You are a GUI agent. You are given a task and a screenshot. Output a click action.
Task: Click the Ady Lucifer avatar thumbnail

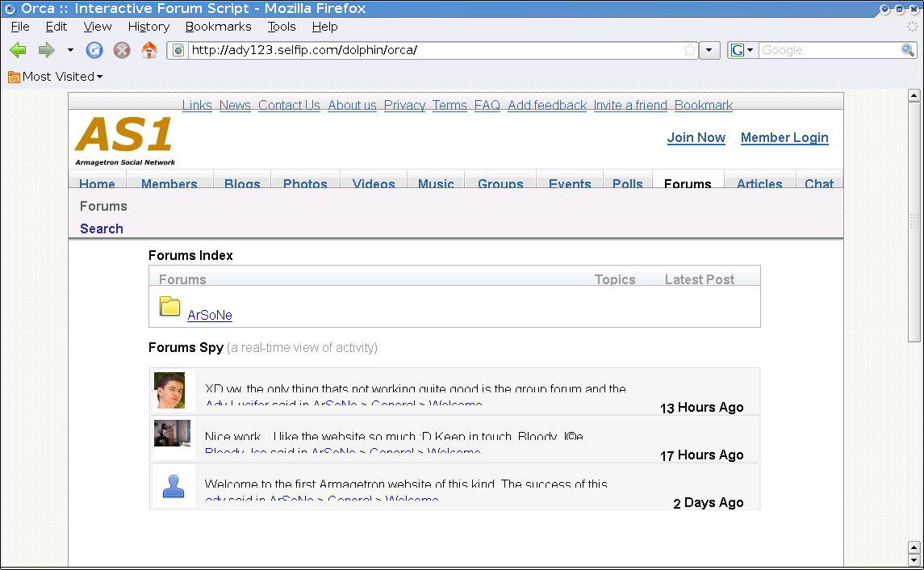tap(170, 390)
